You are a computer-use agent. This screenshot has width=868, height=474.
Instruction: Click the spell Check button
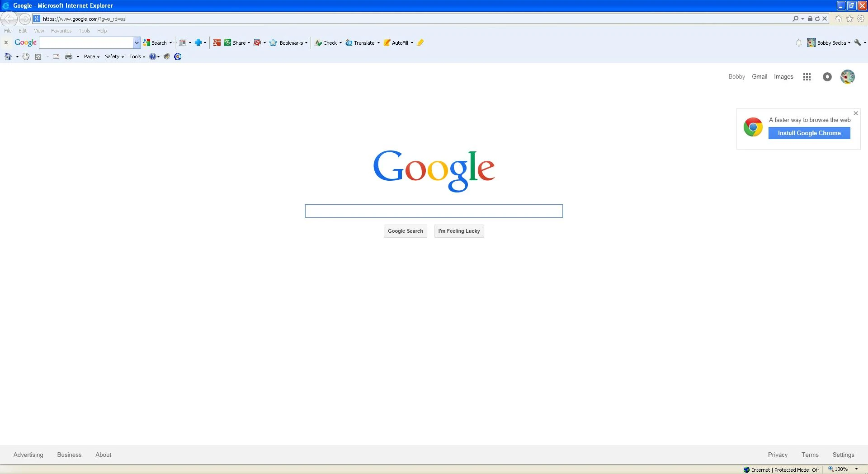(326, 42)
